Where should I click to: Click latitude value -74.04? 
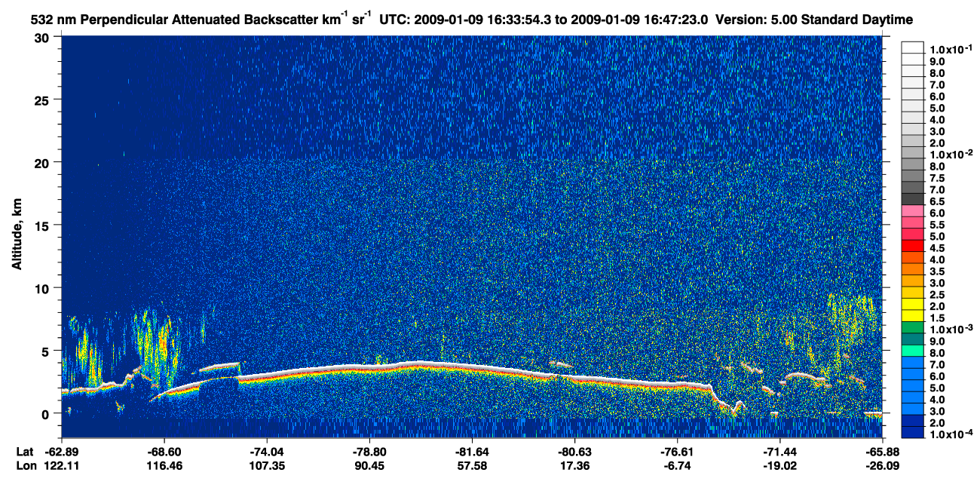pyautogui.click(x=267, y=451)
